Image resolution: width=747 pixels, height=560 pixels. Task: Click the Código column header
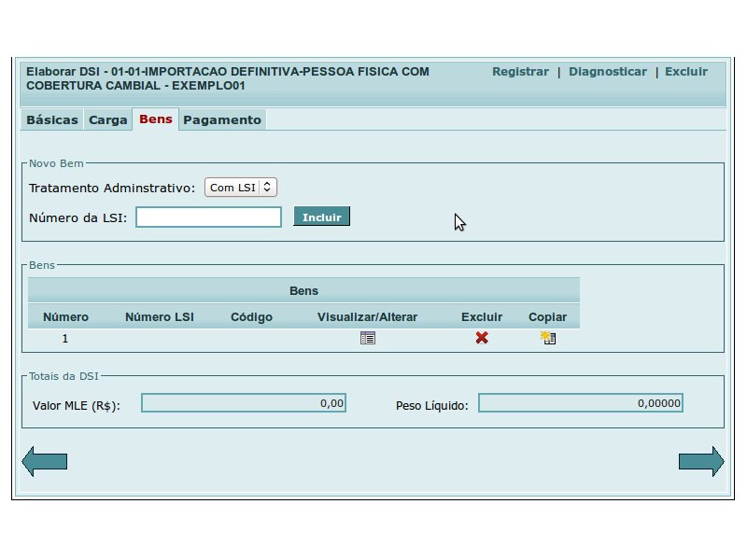251,317
